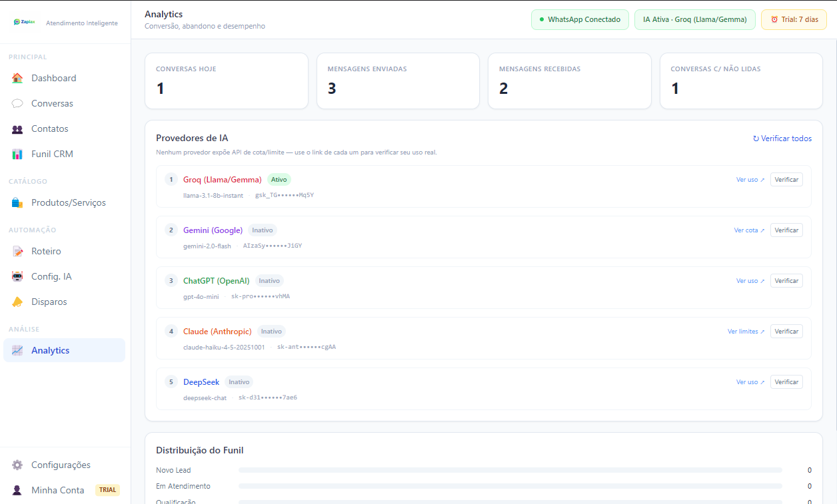This screenshot has height=504, width=837.
Task: Open Ver uso link for ChatGPT
Action: point(750,281)
